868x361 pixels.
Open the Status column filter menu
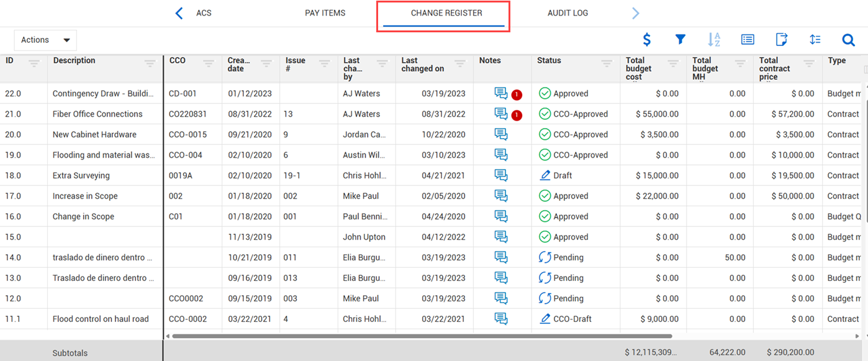pos(607,63)
